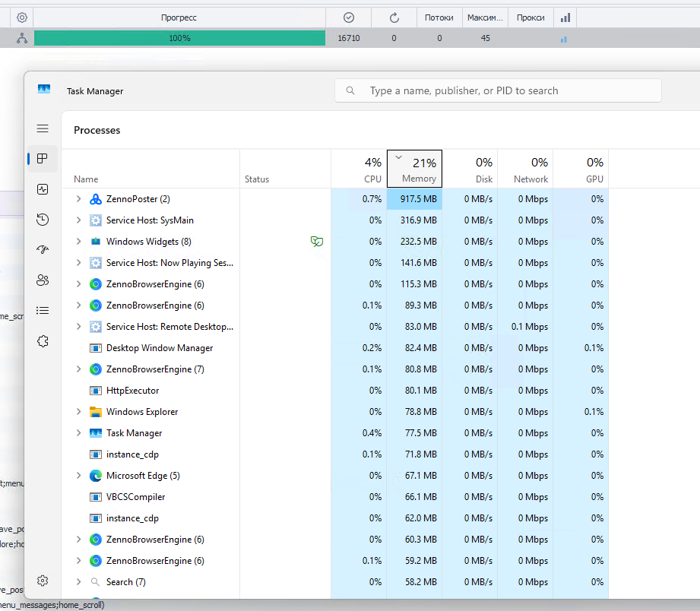Click the Windows Widgets process icon

(96, 242)
